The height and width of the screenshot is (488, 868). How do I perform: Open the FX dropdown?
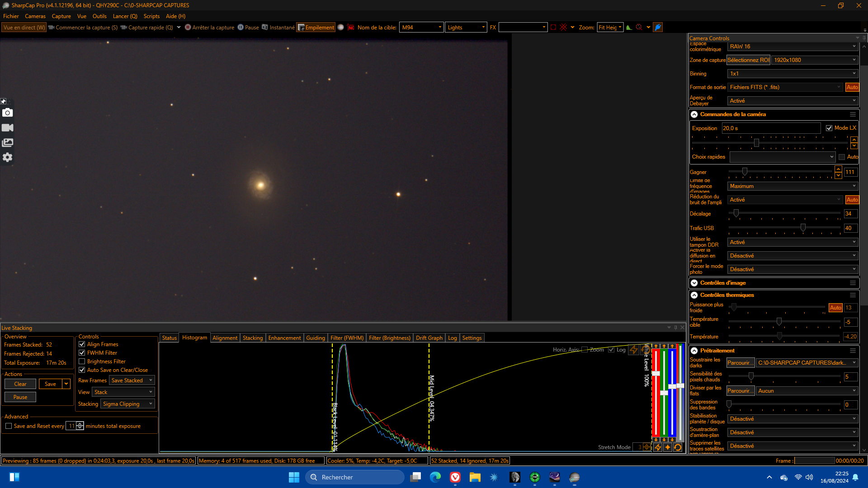pyautogui.click(x=523, y=28)
